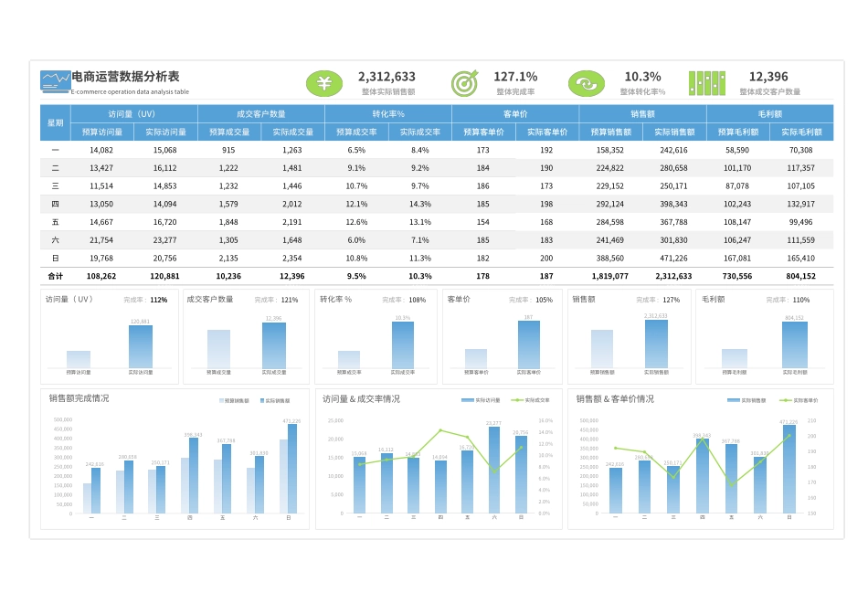
Task: Select the 星期 header cell
Action: click(56, 123)
